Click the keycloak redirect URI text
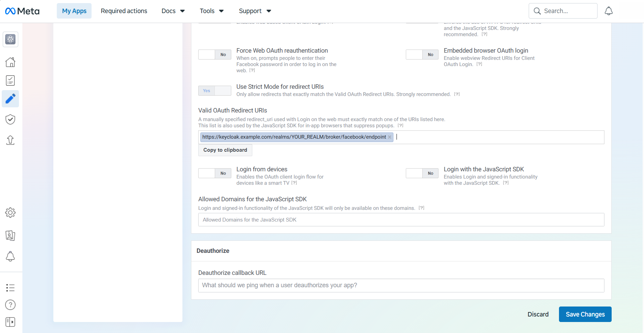The width and height of the screenshot is (644, 333). 294,137
